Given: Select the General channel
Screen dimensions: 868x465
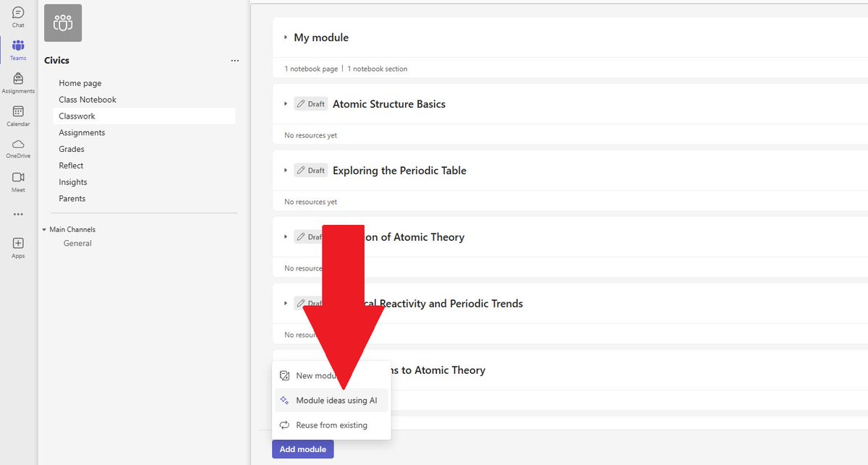Looking at the screenshot, I should click(x=77, y=243).
